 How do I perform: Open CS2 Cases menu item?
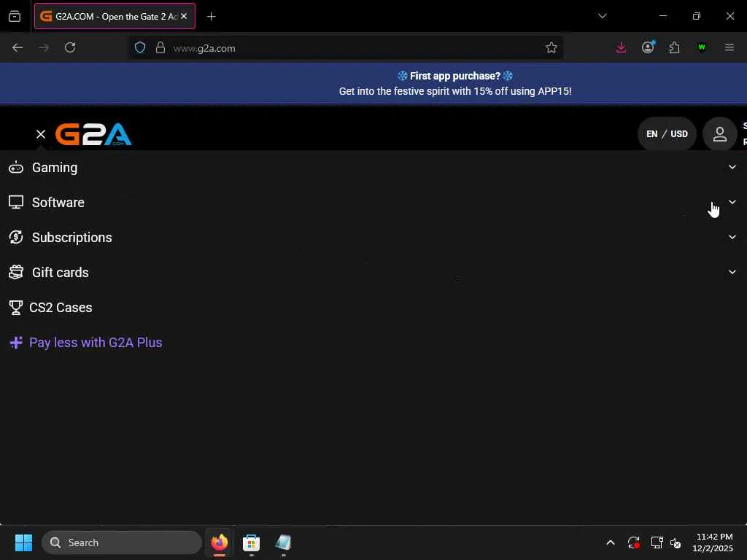point(61,308)
